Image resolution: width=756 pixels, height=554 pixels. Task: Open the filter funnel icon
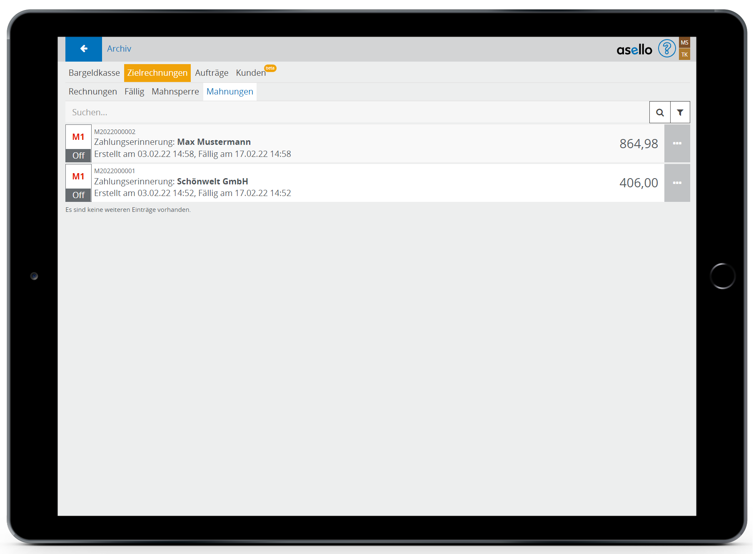tap(680, 112)
